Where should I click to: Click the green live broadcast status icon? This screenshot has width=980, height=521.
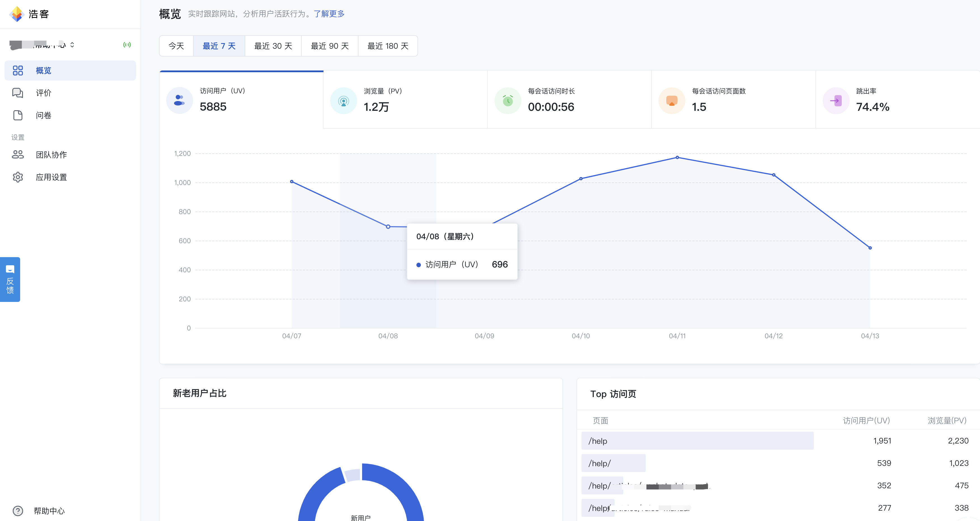[127, 45]
